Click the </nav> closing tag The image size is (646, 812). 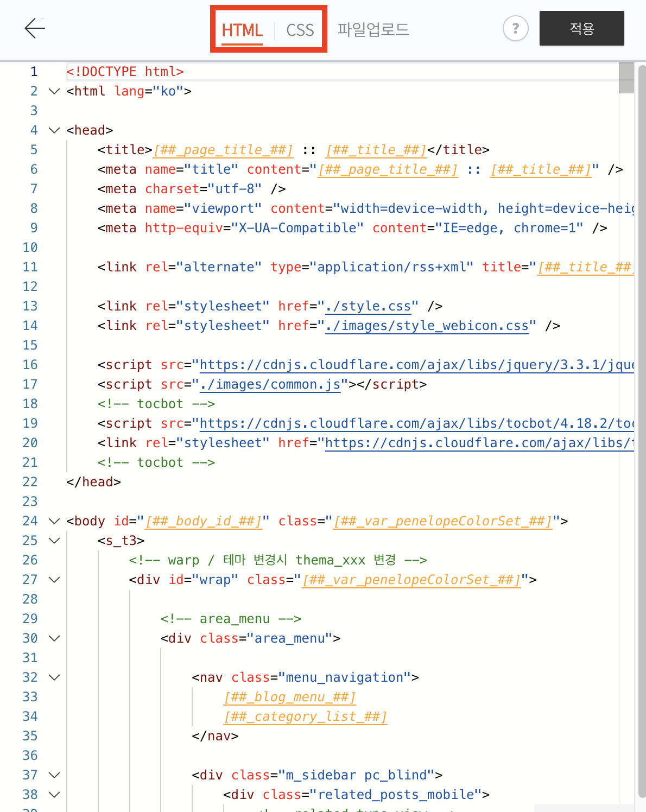coord(215,736)
